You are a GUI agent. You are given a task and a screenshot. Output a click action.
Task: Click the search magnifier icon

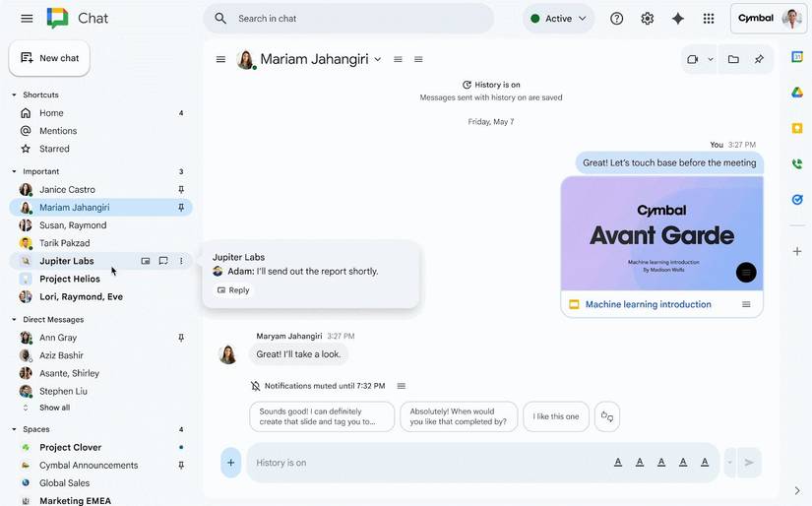220,19
